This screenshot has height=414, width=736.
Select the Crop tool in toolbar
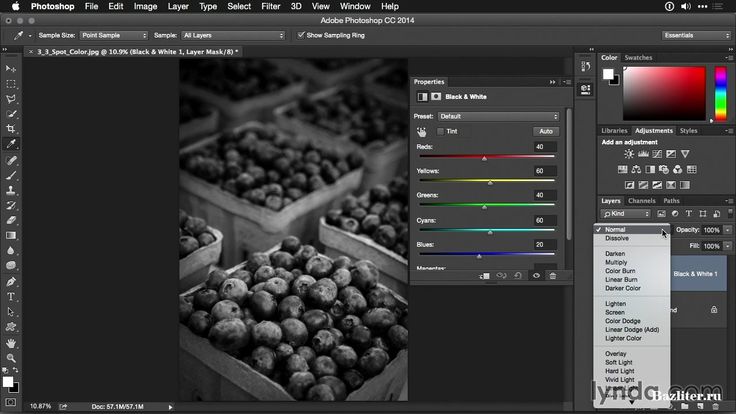11,129
